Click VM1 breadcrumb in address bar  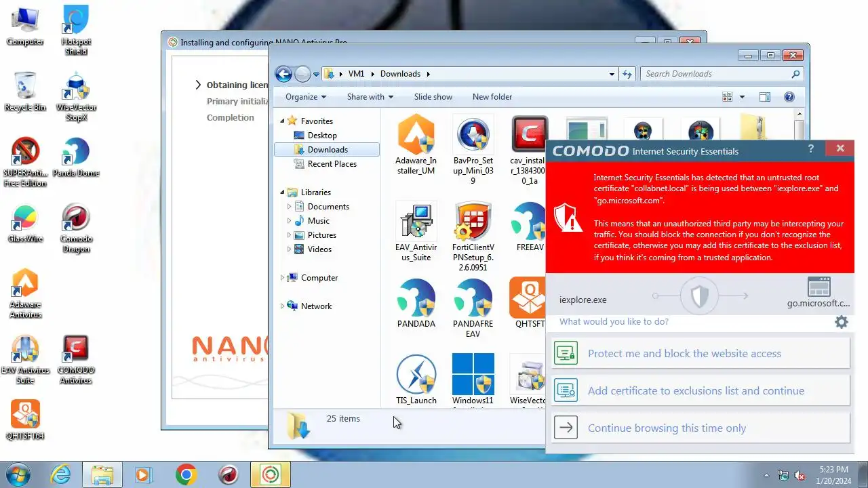[x=356, y=74]
